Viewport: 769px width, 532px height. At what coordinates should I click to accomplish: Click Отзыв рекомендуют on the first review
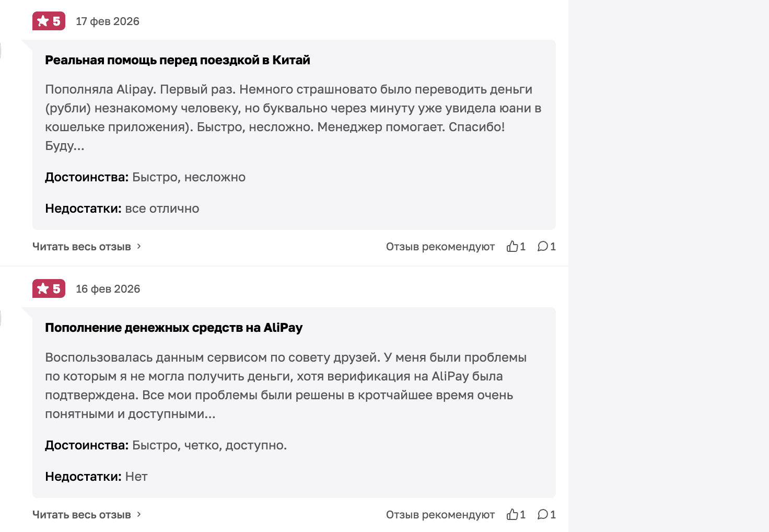tap(440, 246)
